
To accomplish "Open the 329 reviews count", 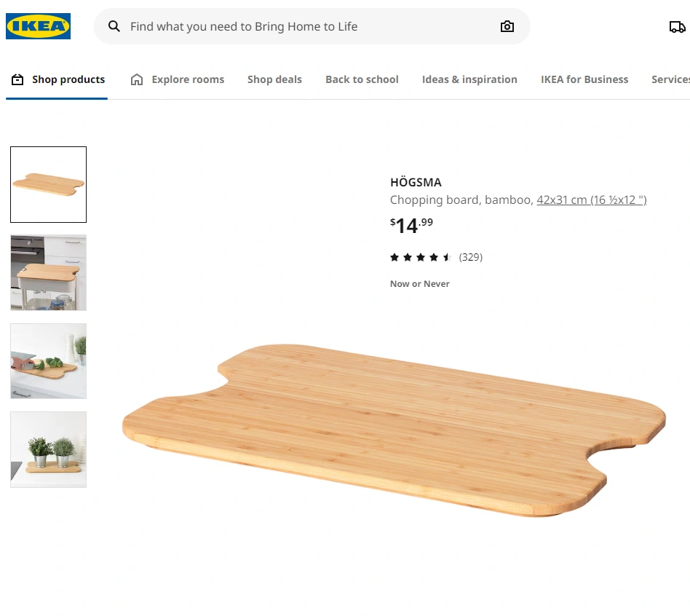I will click(471, 257).
